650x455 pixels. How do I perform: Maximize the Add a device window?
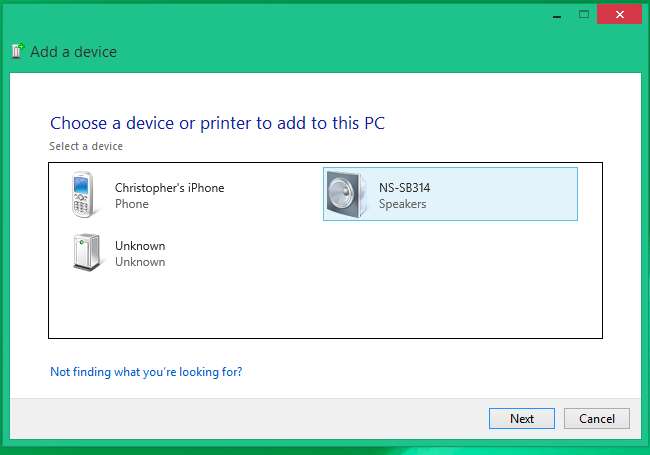click(x=584, y=16)
